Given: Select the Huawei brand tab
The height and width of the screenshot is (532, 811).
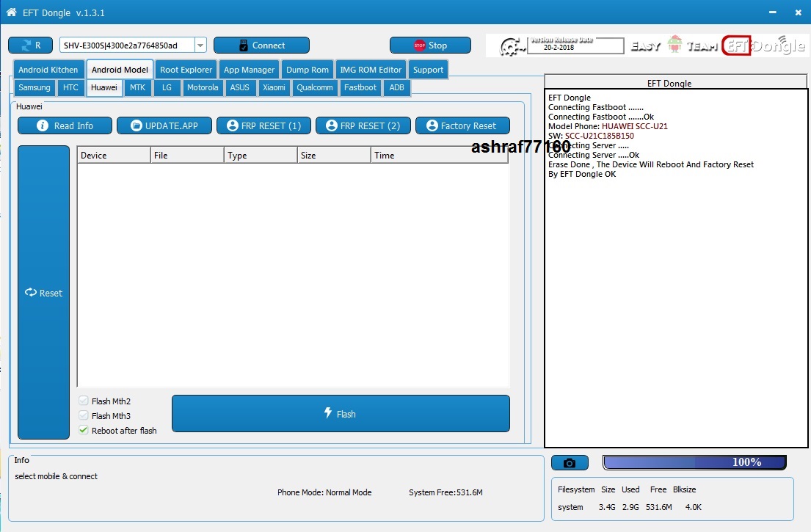Looking at the screenshot, I should coord(104,87).
